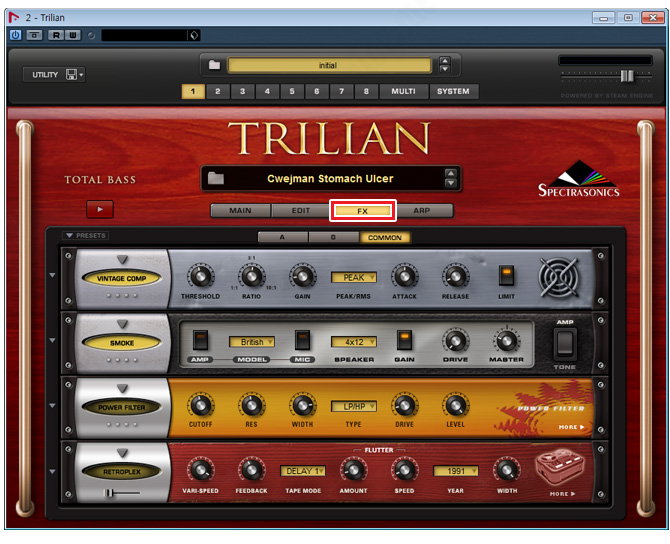Click the Power Filter RES knob
Viewport: 670px width, 544px height.
click(x=252, y=405)
